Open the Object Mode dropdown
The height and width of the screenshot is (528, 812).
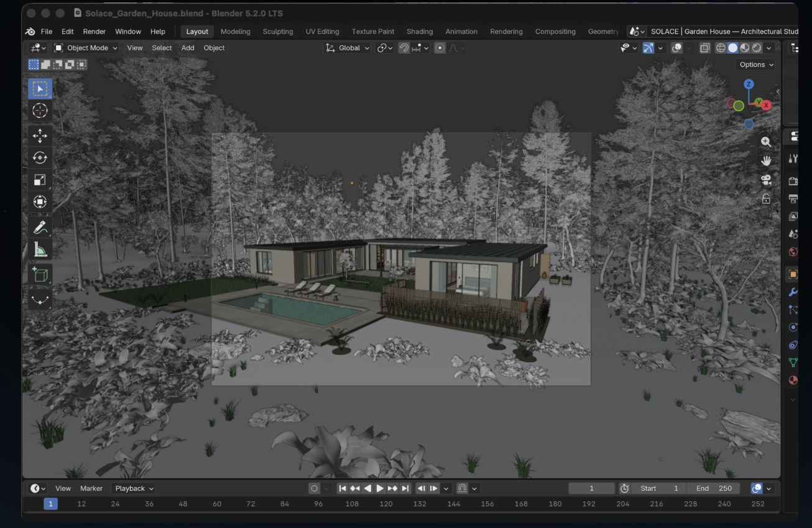click(85, 48)
